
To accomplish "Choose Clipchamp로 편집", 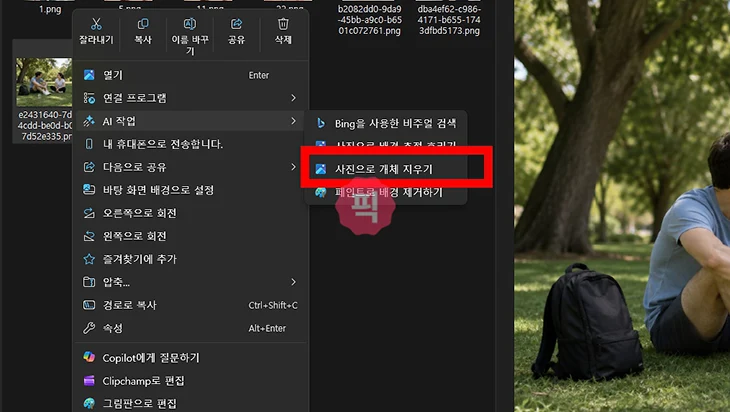I will tap(190, 381).
